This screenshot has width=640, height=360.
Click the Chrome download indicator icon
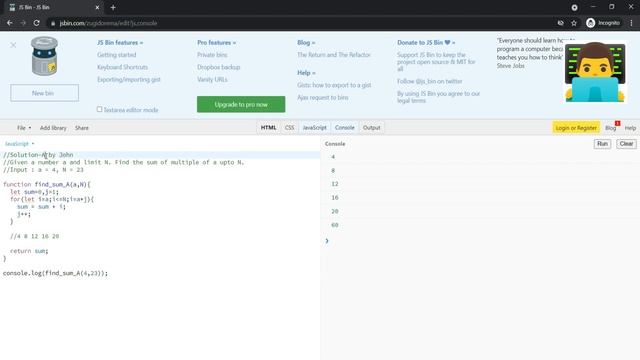point(574,7)
